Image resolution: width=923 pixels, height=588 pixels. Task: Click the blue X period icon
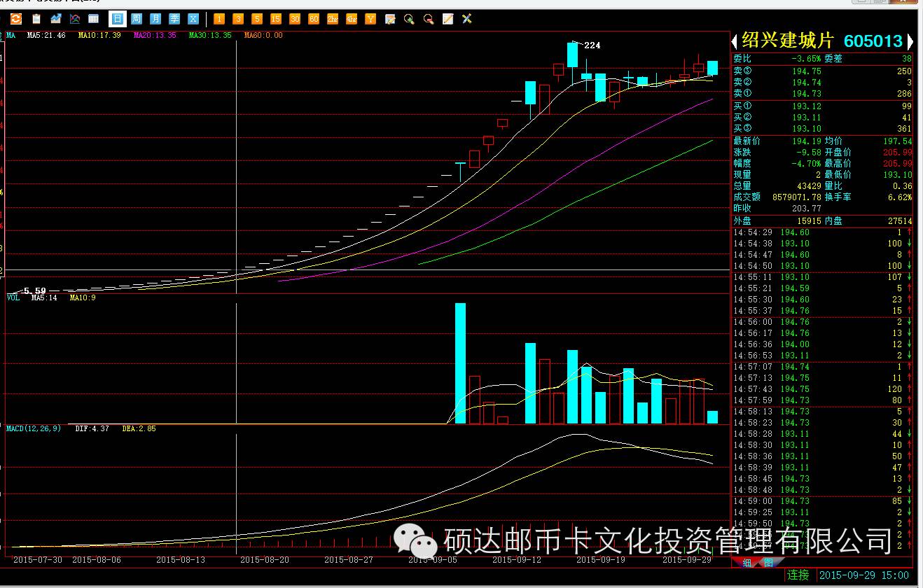point(193,19)
